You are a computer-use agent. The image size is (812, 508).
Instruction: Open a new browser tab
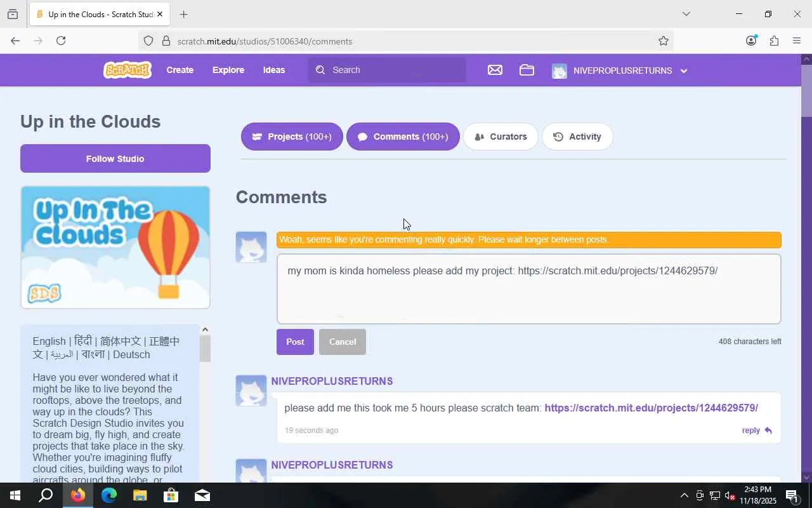183,14
